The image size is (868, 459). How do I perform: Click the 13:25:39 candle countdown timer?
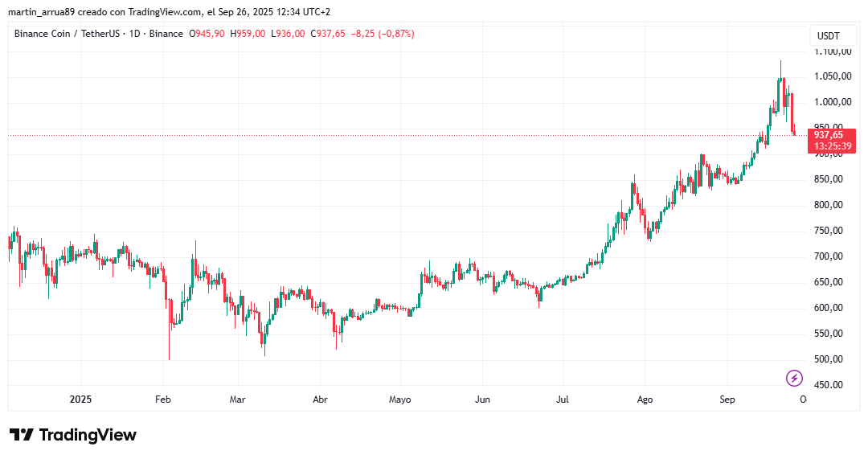point(833,146)
